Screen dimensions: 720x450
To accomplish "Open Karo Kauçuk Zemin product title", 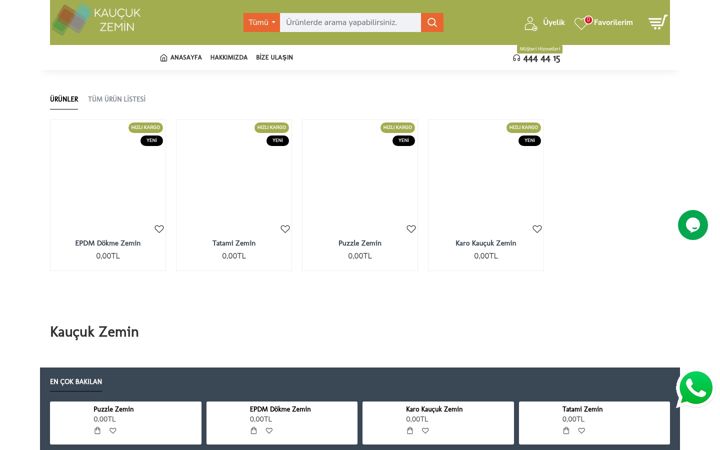I will 486,243.
